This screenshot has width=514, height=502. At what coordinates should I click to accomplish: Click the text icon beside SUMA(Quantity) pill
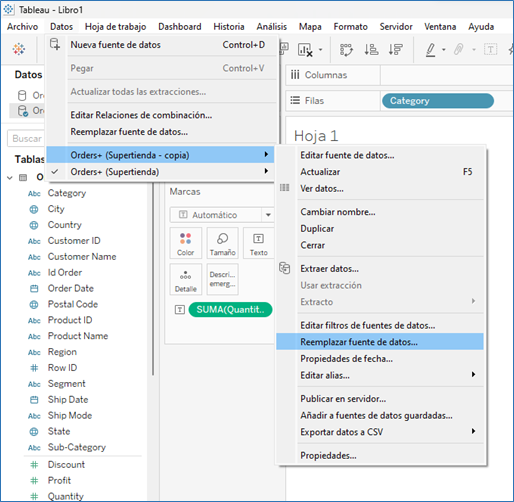coord(180,310)
